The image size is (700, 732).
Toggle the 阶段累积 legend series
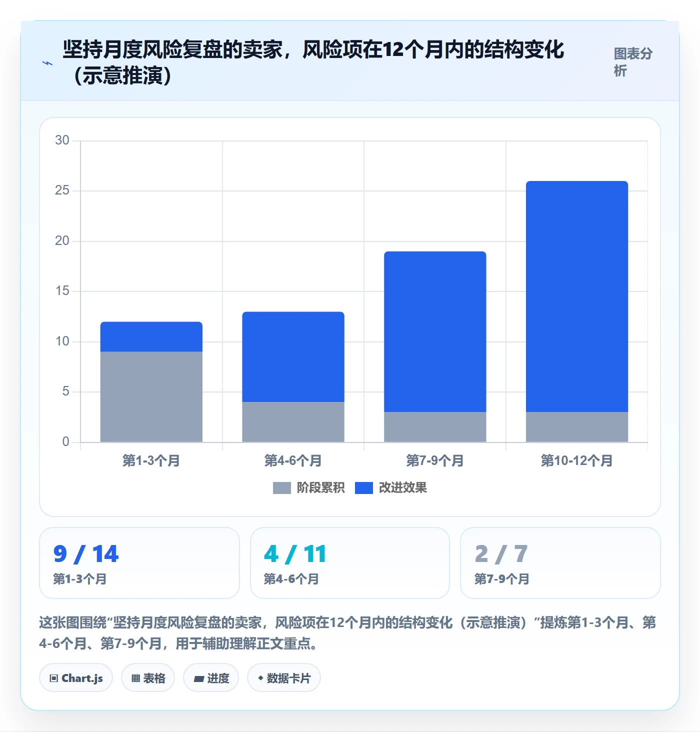(308, 487)
